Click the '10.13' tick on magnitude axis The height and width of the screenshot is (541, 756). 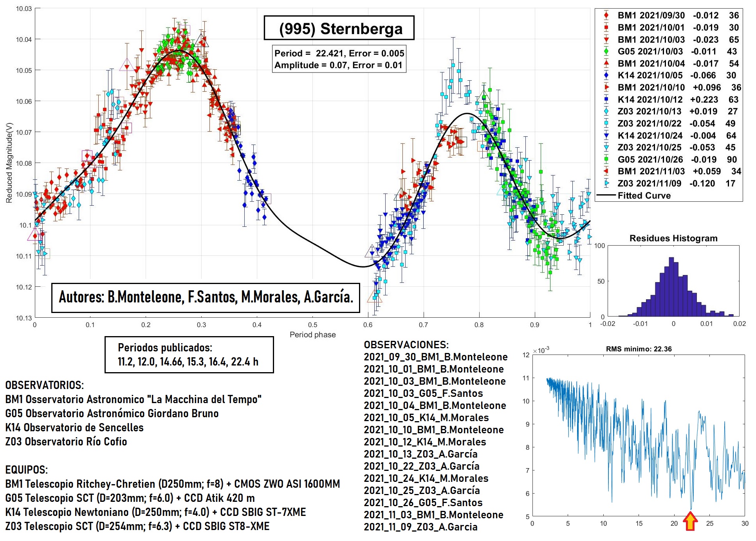(x=23, y=318)
